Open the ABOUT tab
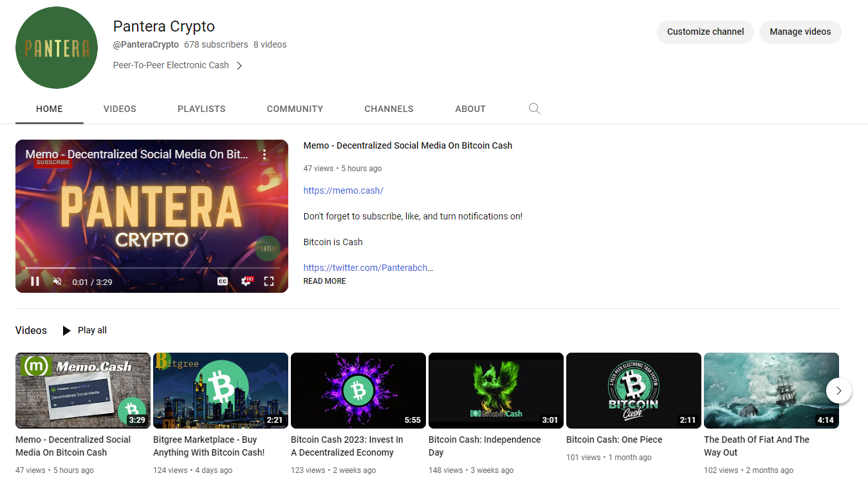The image size is (868, 482). 470,109
